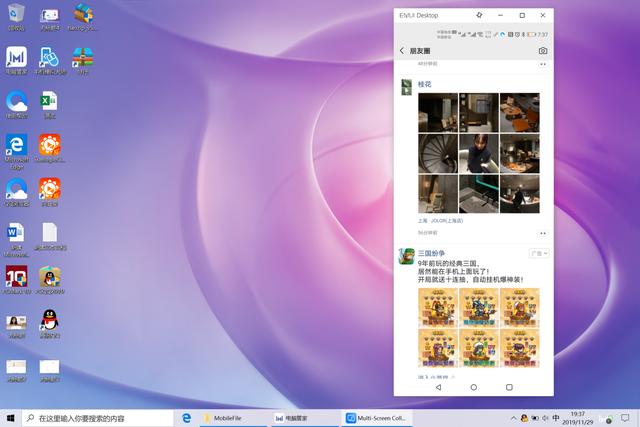Open the phone-and-mouse desktop shortcut

(x=50, y=60)
